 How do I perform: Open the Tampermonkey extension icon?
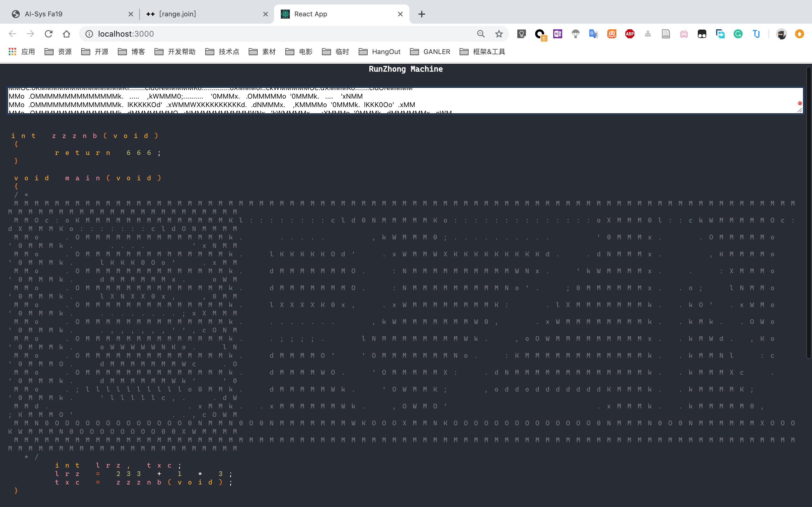pos(701,34)
